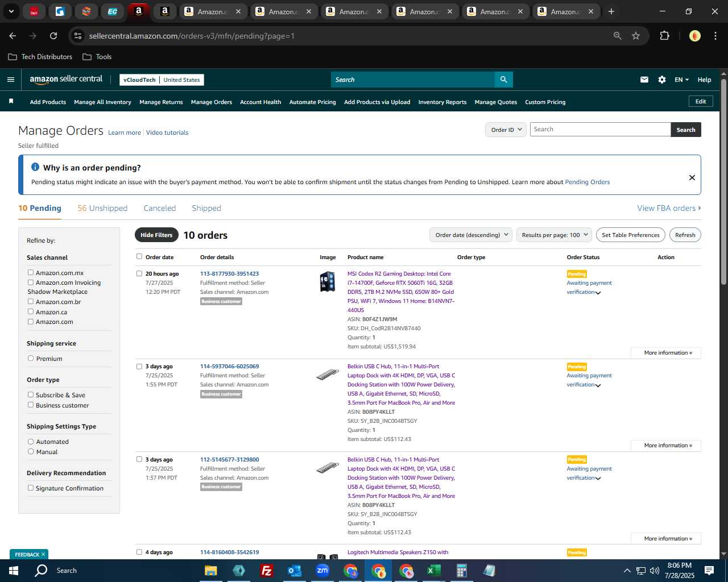Click the MSI Codex gaming desktop thumbnail

(328, 281)
